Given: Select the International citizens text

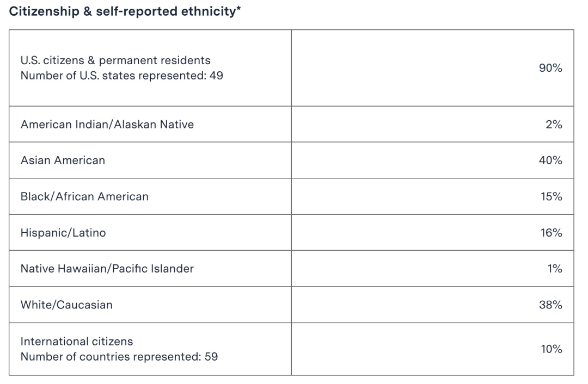Looking at the screenshot, I should [x=77, y=341].
